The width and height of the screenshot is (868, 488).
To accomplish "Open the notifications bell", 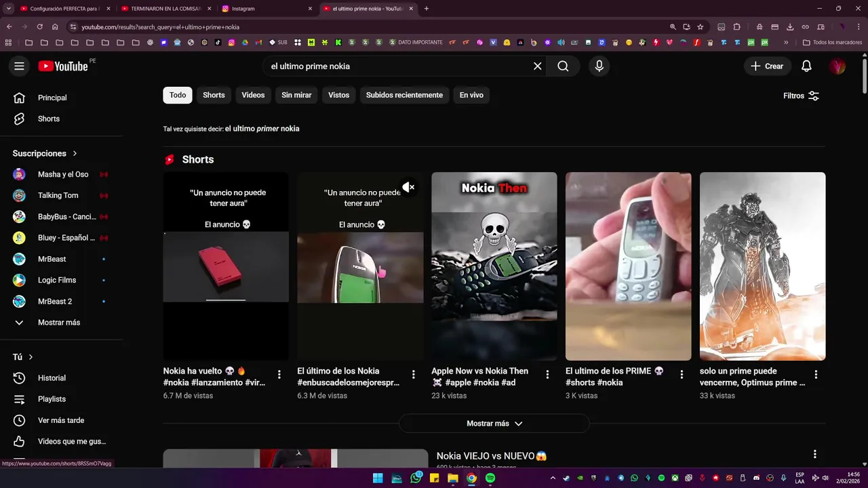I will (x=806, y=66).
